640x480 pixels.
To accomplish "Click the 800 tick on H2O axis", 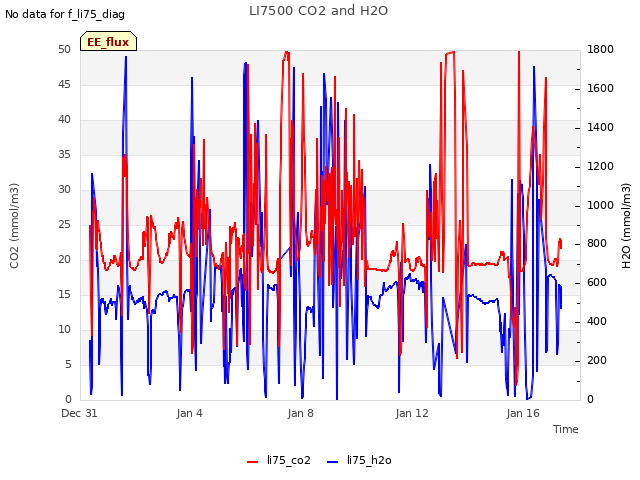I will (597, 244).
